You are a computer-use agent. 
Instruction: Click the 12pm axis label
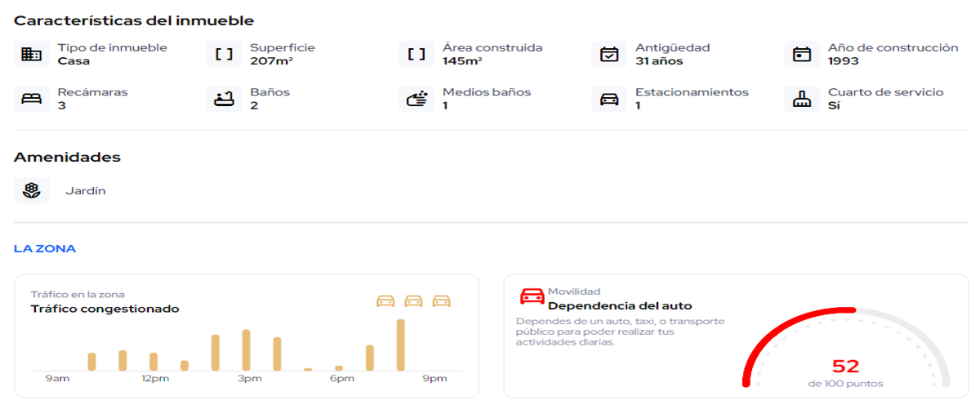click(x=154, y=379)
